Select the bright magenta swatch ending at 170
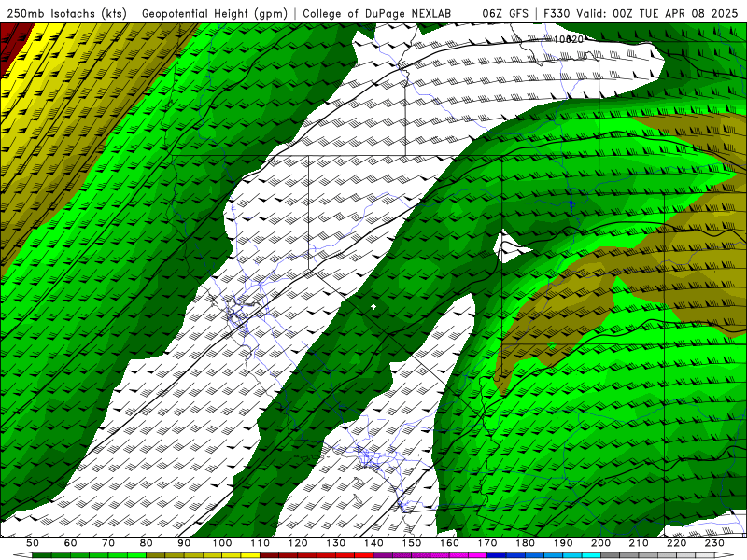Viewport: 747px width, 560px height. point(477,555)
